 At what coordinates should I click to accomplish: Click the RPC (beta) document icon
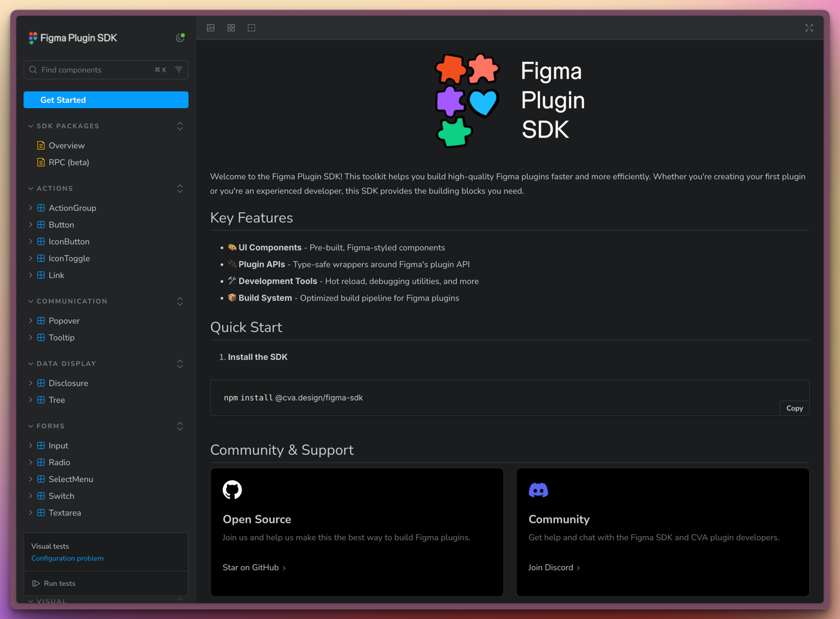41,162
